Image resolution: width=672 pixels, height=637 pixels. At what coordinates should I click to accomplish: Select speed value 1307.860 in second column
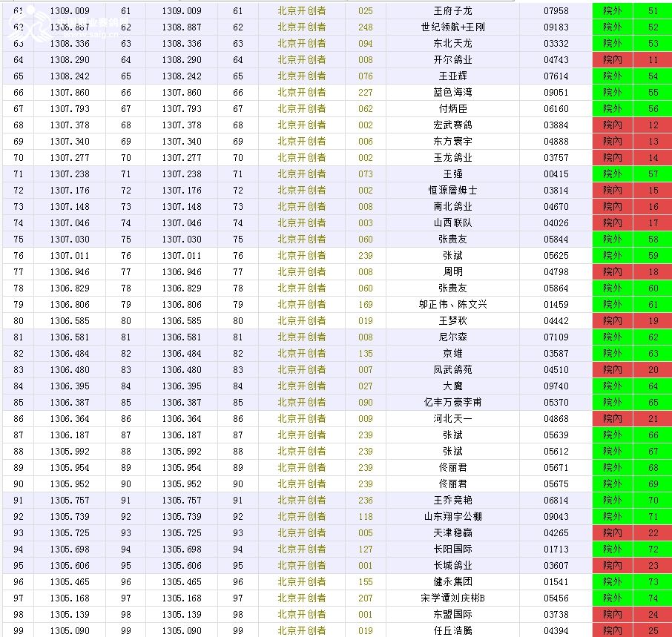(x=70, y=93)
